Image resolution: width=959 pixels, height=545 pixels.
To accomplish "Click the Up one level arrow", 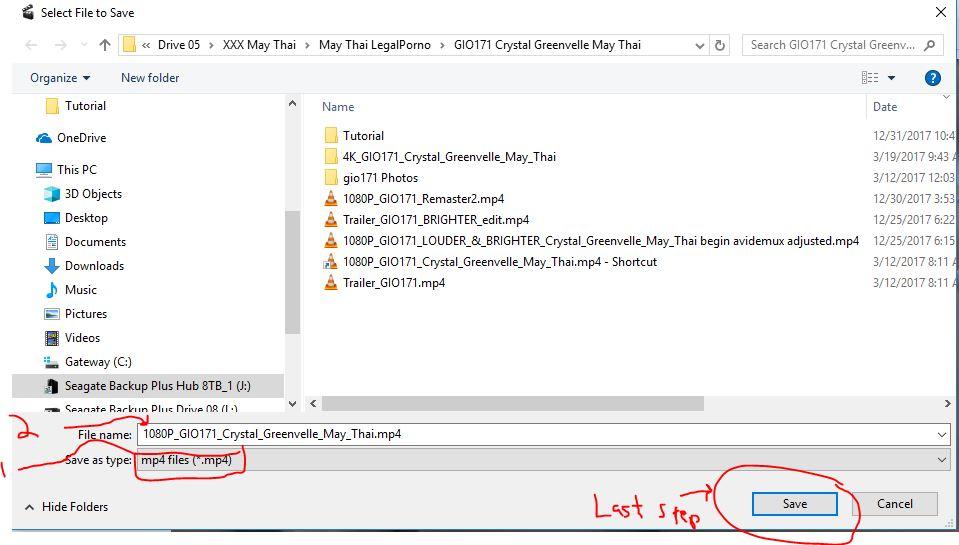I will [105, 45].
